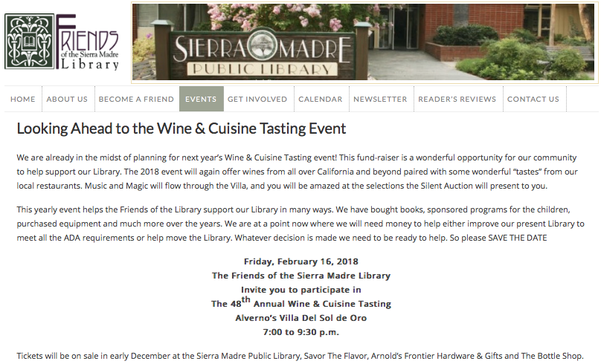Open the Get Involved menu
601x364 pixels.
(x=257, y=99)
